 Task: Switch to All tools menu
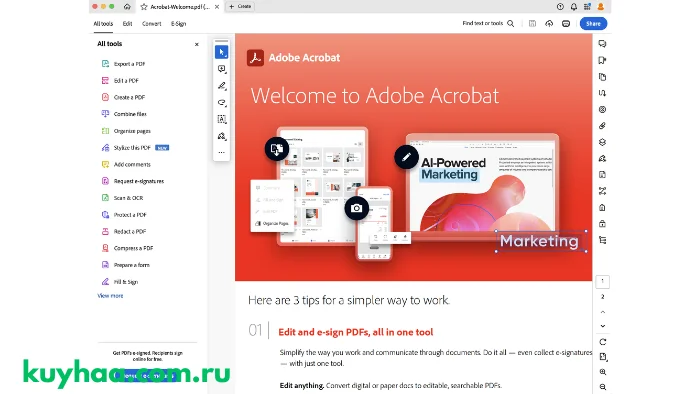click(x=103, y=24)
